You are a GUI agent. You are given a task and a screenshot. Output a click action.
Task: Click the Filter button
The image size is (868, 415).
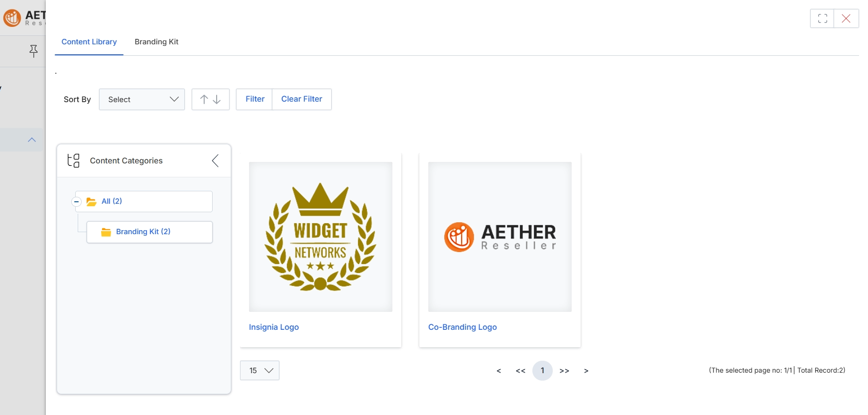click(254, 99)
